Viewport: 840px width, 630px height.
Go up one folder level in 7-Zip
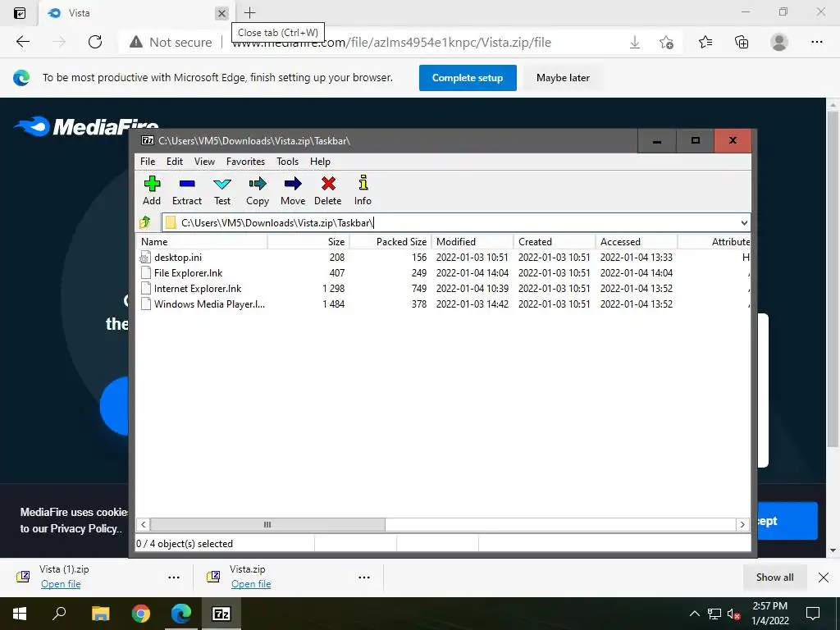144,222
